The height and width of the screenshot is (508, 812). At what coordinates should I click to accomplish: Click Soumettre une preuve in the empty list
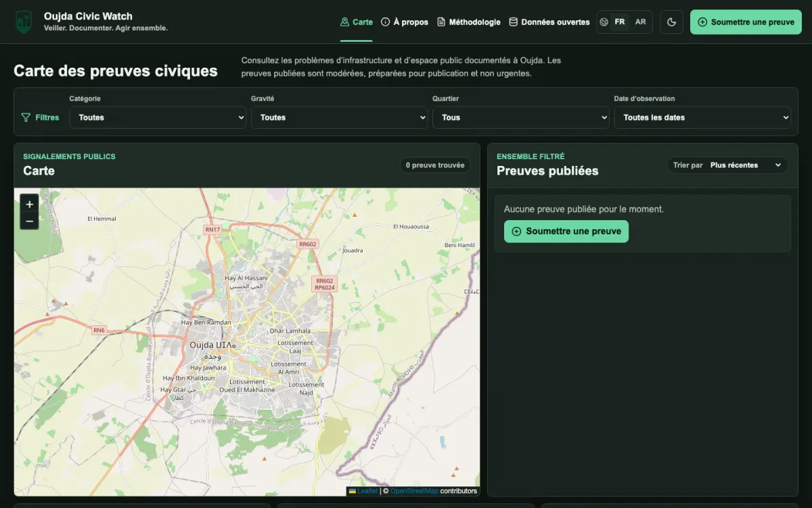coord(566,231)
